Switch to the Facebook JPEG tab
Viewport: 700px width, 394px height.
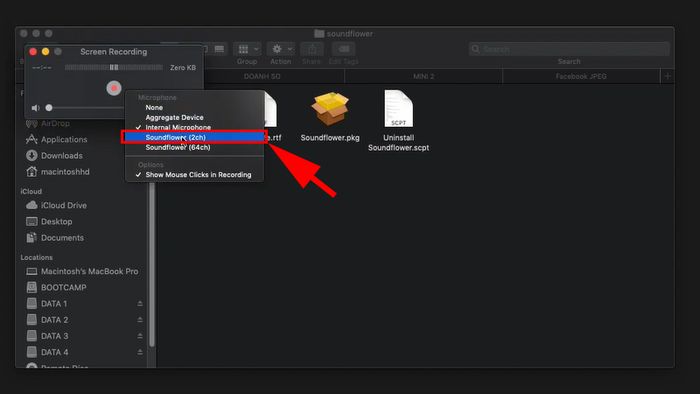[x=581, y=76]
